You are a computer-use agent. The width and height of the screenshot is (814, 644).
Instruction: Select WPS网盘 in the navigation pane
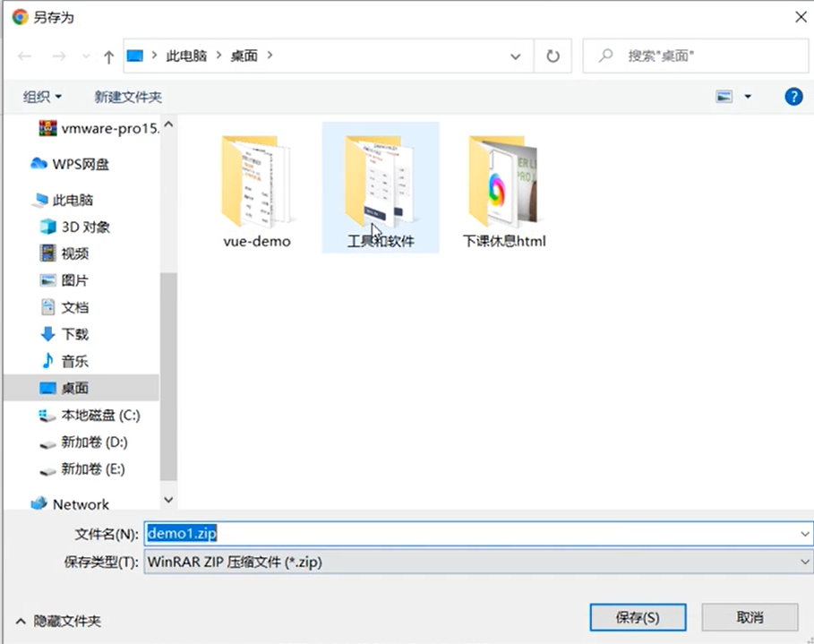[x=81, y=164]
